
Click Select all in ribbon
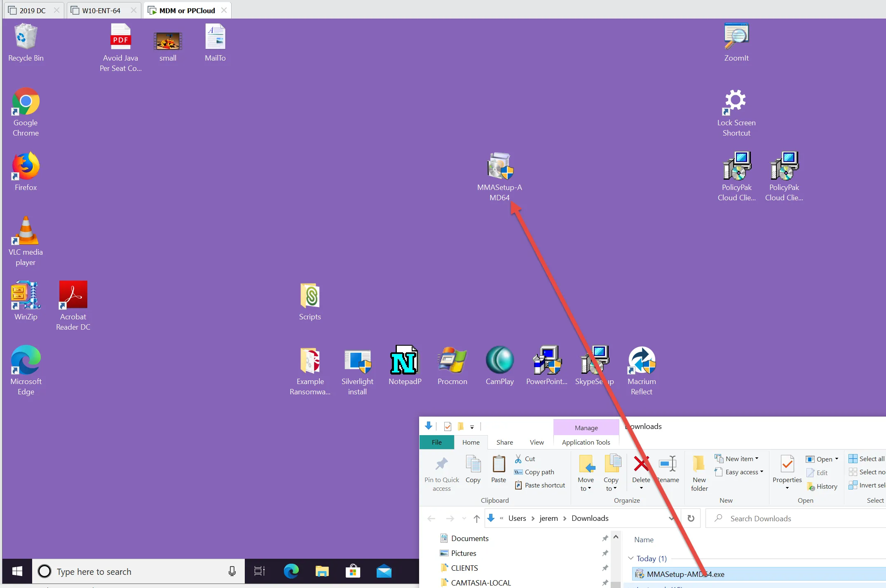click(867, 459)
